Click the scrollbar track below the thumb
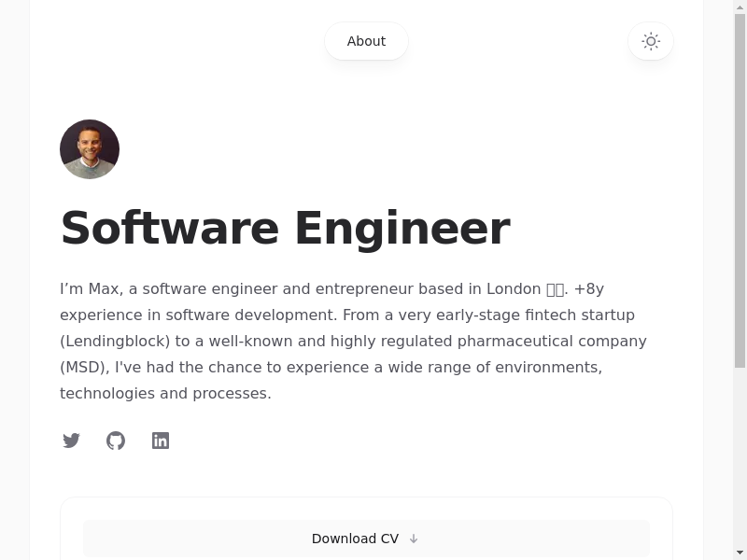The image size is (747, 560). [x=740, y=457]
